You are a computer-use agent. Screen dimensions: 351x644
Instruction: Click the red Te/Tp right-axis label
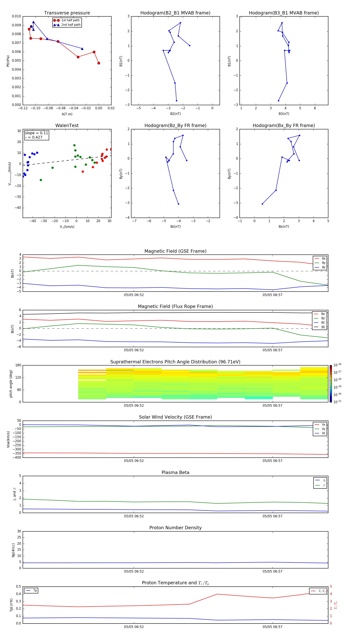336,605
